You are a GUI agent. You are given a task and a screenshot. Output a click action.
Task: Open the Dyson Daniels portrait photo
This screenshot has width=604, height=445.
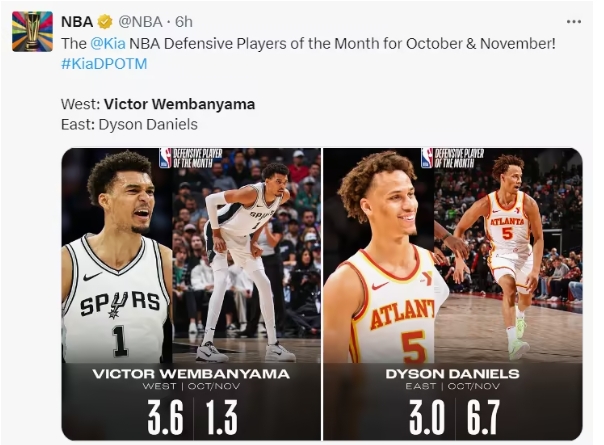click(x=385, y=260)
